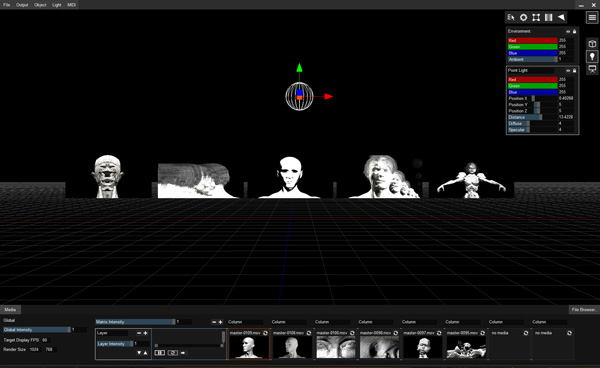
Task: Open the projector output panel icon
Action: [592, 69]
